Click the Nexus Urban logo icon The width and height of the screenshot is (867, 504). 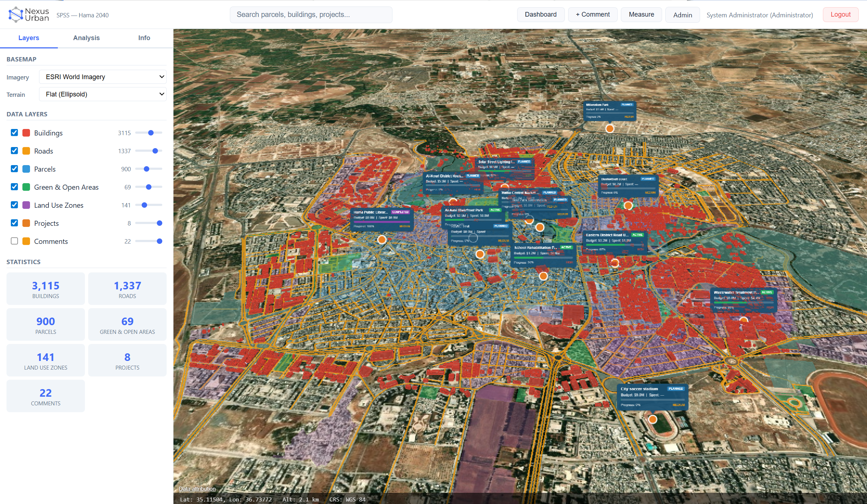click(16, 14)
